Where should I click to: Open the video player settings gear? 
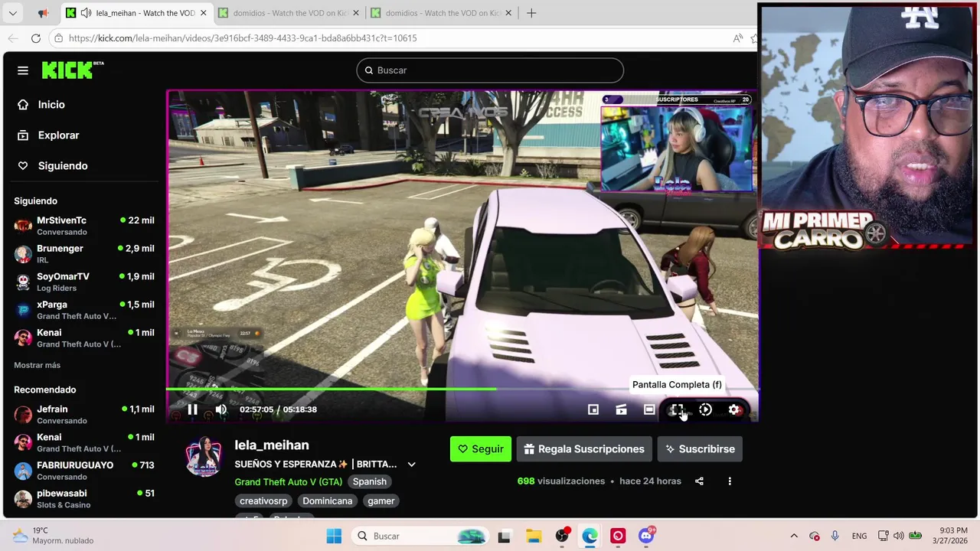click(x=733, y=409)
